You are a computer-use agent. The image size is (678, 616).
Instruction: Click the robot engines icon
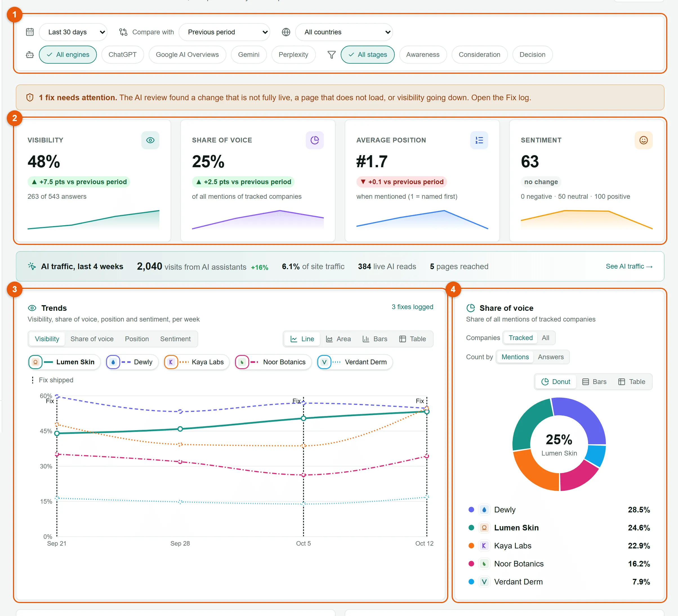point(30,54)
